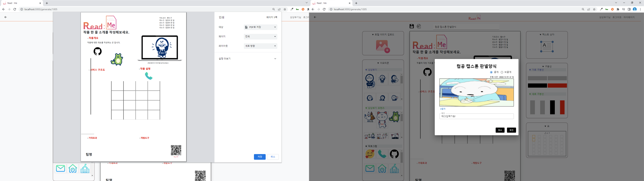Viewport: 644px width, 181px height.
Task: Collapse the 세로 구분선 section
Action: (536, 94)
